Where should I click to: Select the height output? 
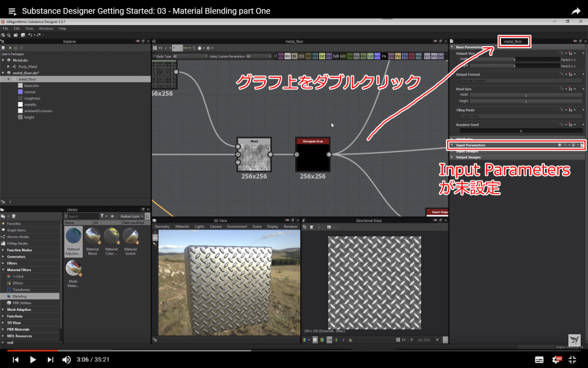[29, 118]
